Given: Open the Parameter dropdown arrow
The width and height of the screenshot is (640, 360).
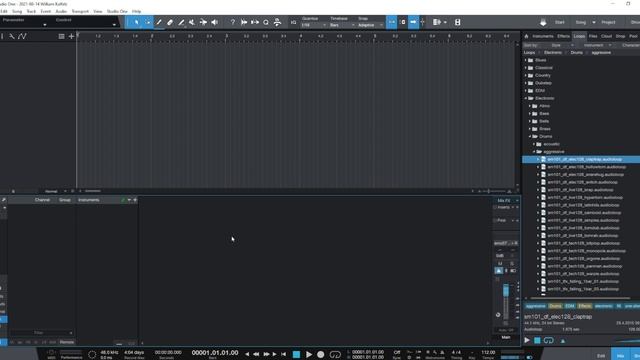Looking at the screenshot, I should [x=44, y=25].
